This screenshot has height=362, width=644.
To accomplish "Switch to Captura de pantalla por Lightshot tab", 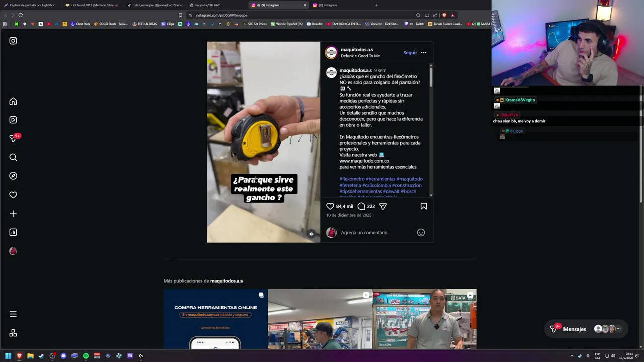I will coord(29,5).
